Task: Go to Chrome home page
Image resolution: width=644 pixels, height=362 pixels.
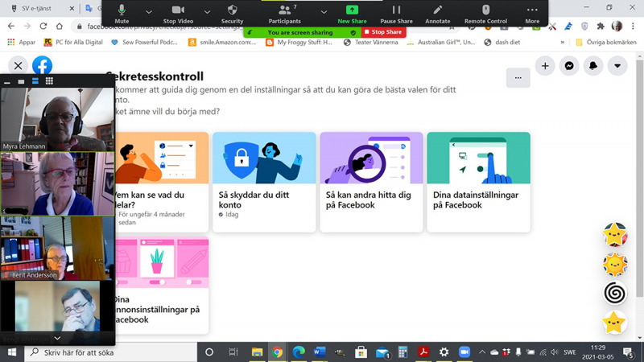Action: (60, 27)
